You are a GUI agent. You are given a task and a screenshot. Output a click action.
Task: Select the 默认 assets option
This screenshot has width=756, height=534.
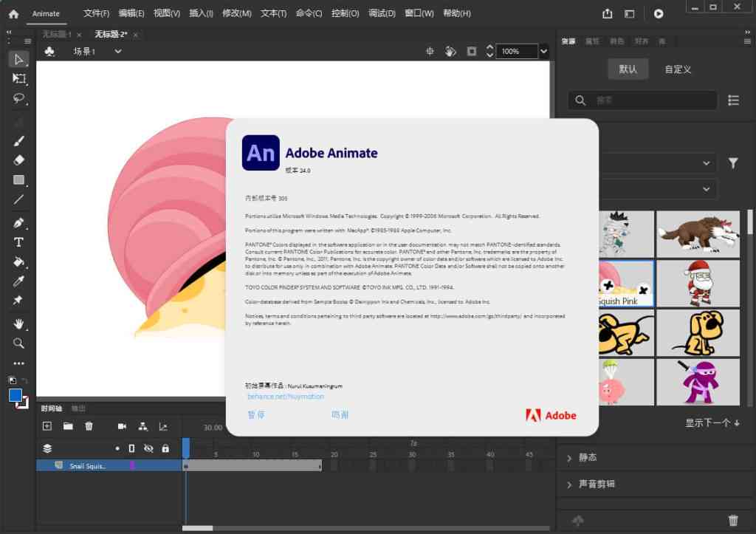(628, 69)
